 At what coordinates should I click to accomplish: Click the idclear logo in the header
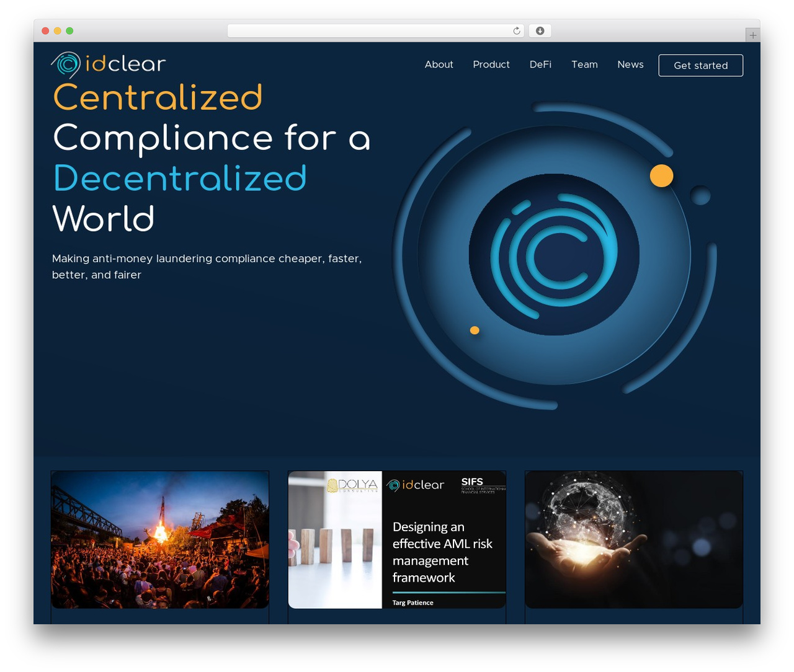(109, 64)
